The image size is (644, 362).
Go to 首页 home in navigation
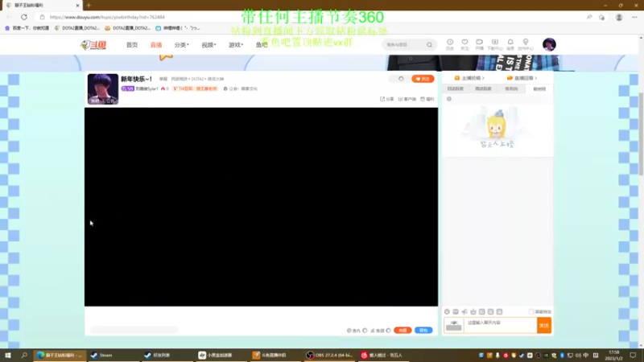(x=132, y=45)
